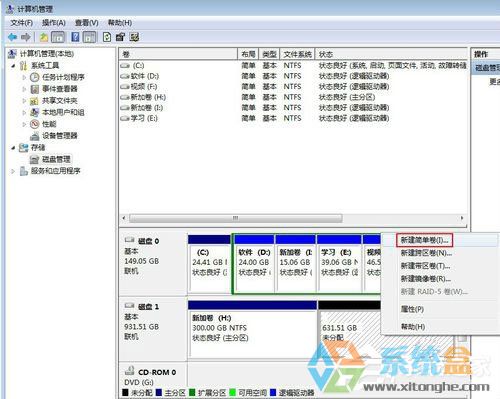Open the 查看(V) menu

point(86,23)
